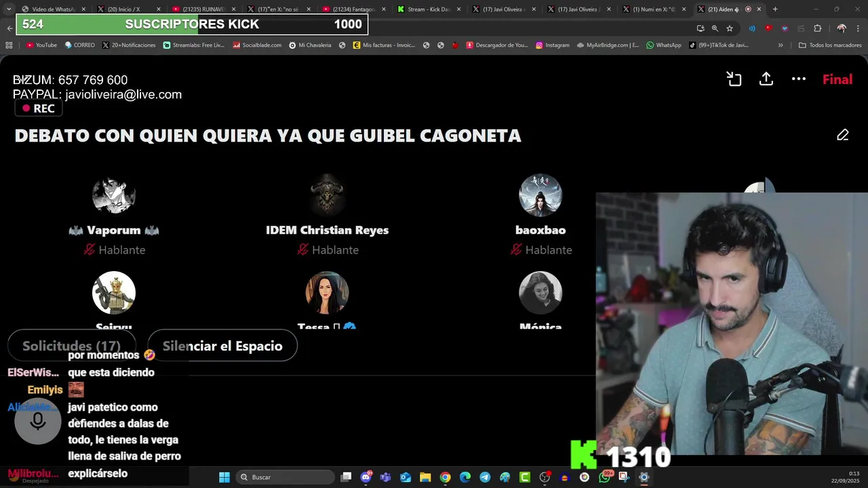
Task: Expand the Todos los marcadores folder
Action: click(x=830, y=45)
